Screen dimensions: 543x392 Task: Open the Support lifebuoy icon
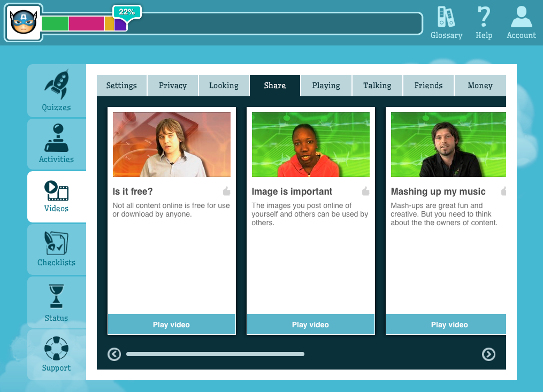tap(57, 348)
